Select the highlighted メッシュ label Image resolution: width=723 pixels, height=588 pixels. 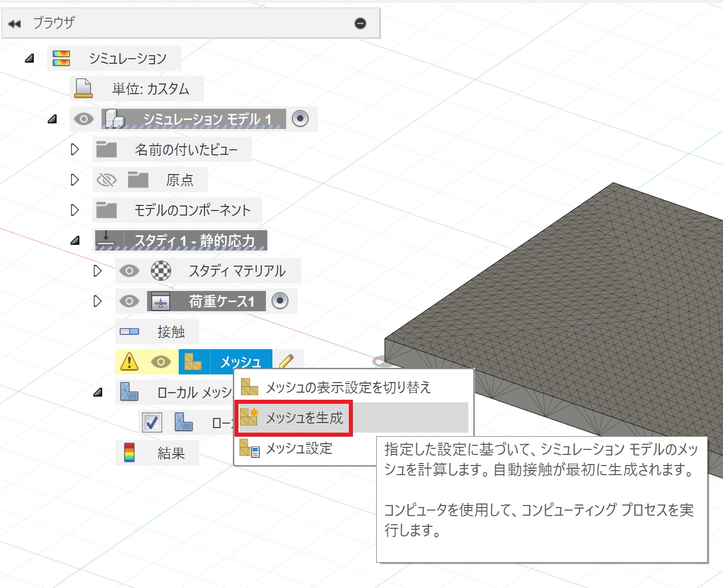click(x=241, y=362)
